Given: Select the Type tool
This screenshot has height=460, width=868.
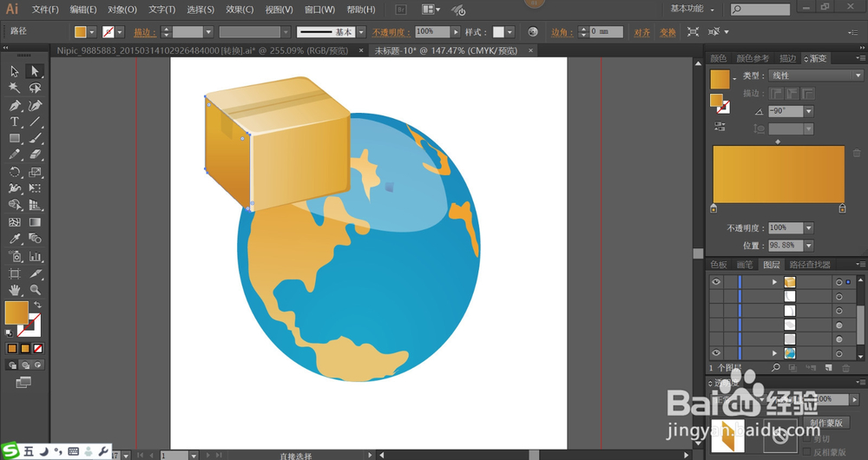Looking at the screenshot, I should 15,122.
